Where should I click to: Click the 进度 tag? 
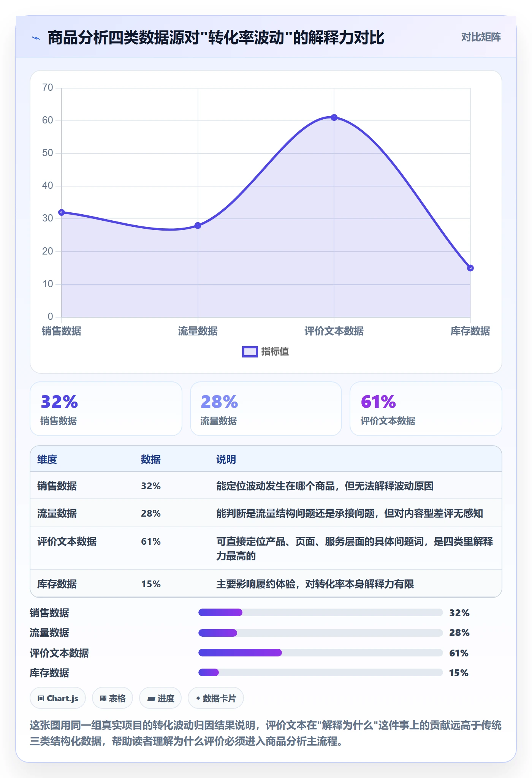(x=160, y=698)
